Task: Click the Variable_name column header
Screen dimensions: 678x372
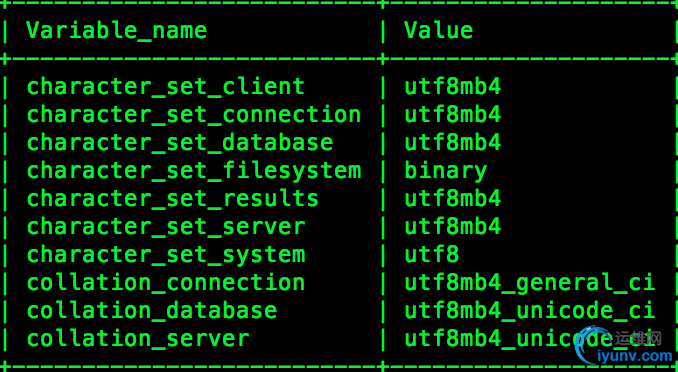Action: 117,30
